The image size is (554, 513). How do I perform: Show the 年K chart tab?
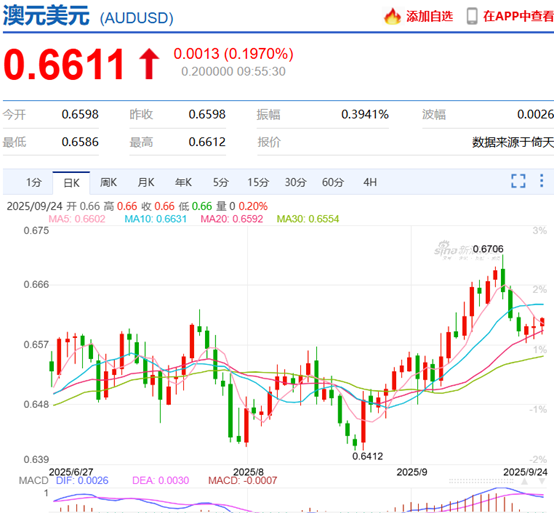(x=183, y=182)
